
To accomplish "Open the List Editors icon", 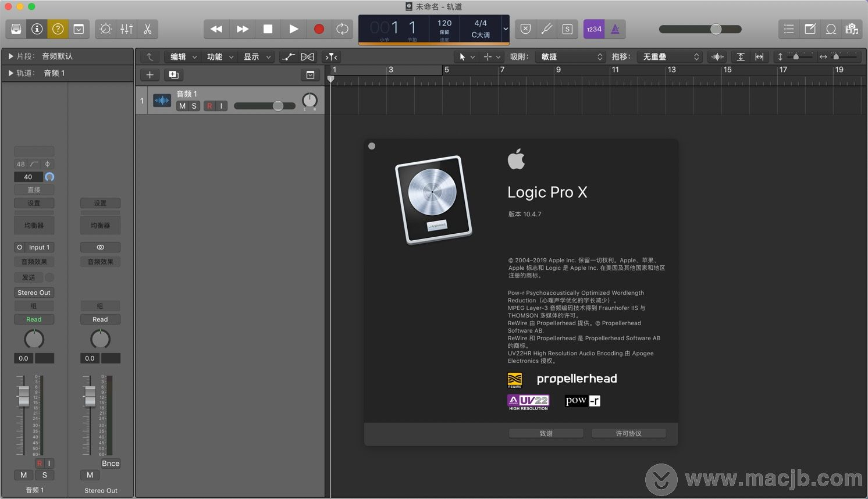I will tap(789, 29).
